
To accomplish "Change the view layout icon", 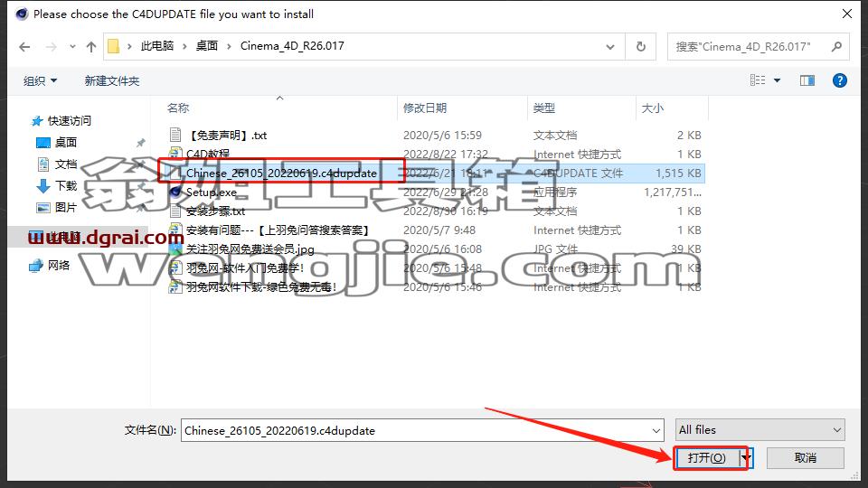I will (x=758, y=80).
